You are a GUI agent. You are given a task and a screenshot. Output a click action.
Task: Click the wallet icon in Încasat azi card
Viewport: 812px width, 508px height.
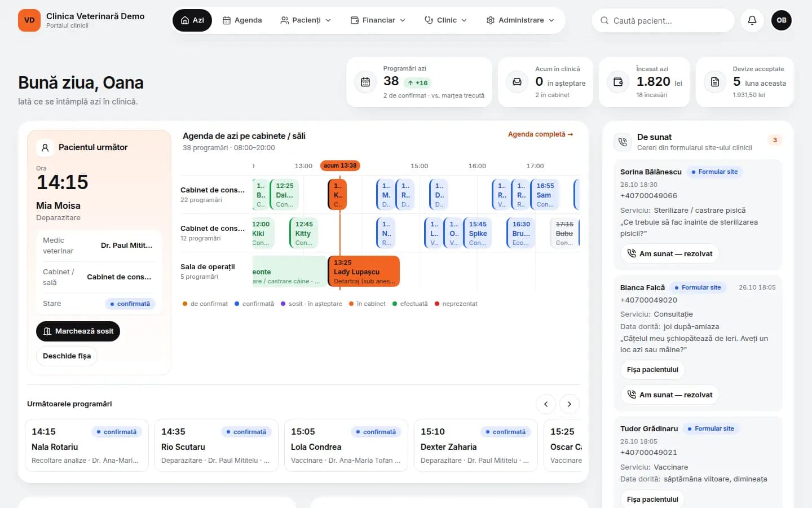click(618, 82)
